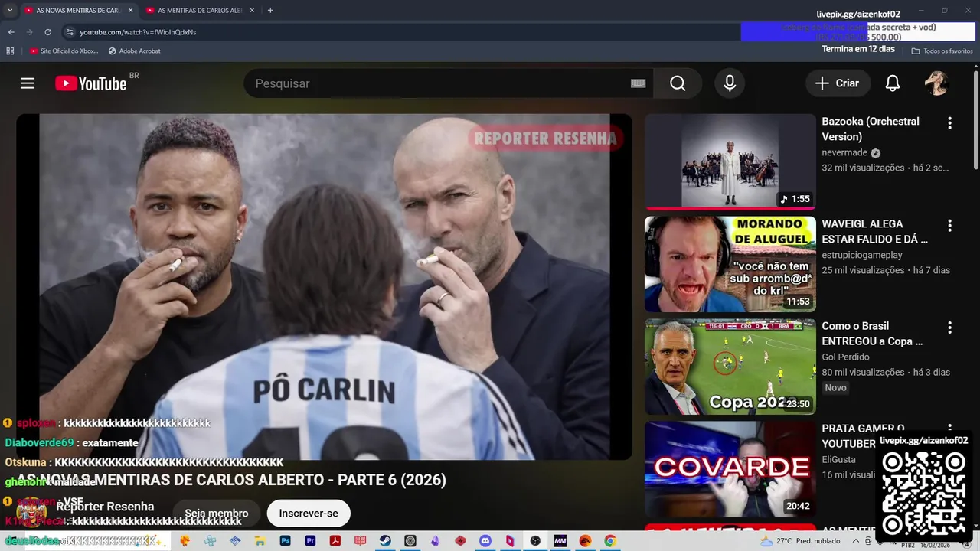Open the tab search dropdown arrow
Screen dimensions: 980x551
10,11
